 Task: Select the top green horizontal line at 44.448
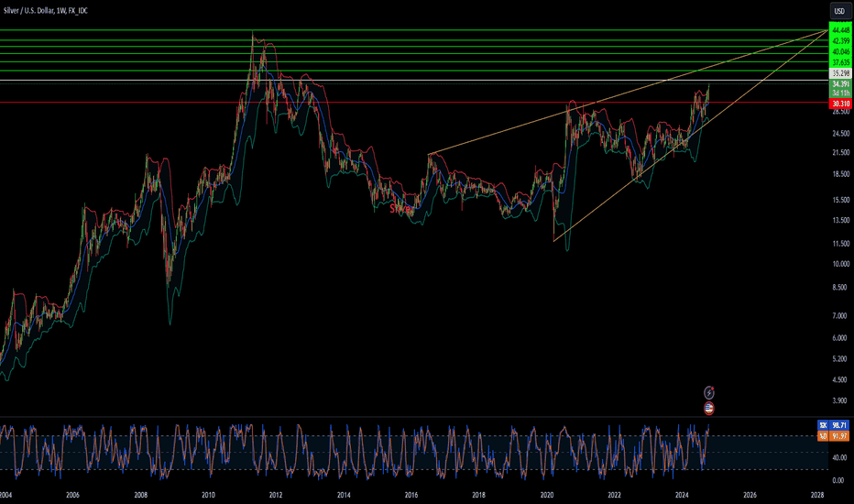click(x=414, y=30)
